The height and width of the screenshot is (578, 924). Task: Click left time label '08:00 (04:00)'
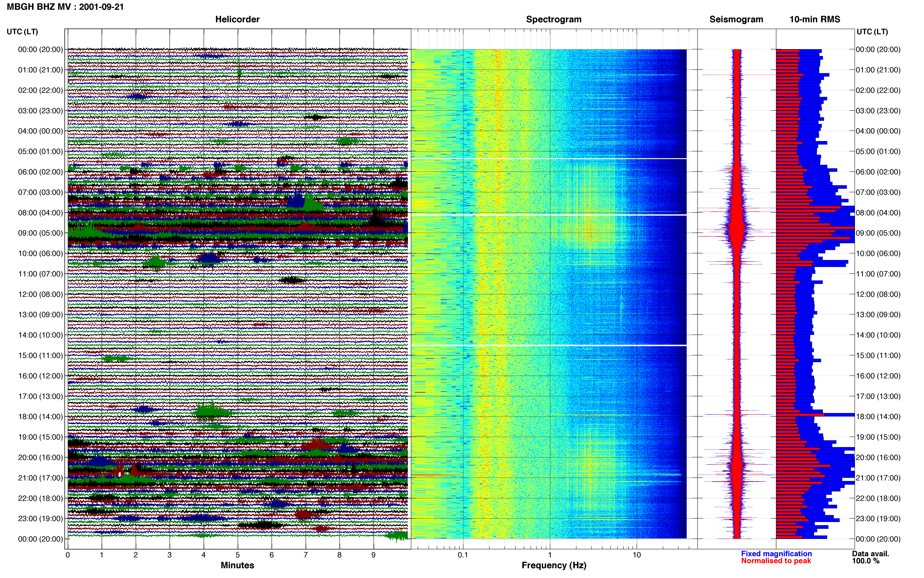(x=41, y=212)
